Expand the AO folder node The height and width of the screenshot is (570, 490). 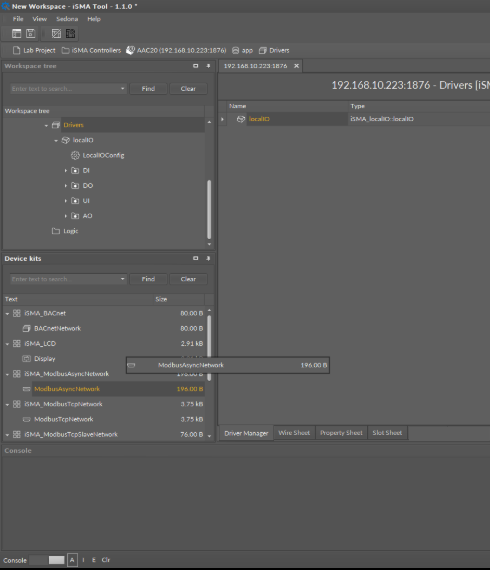(x=66, y=216)
